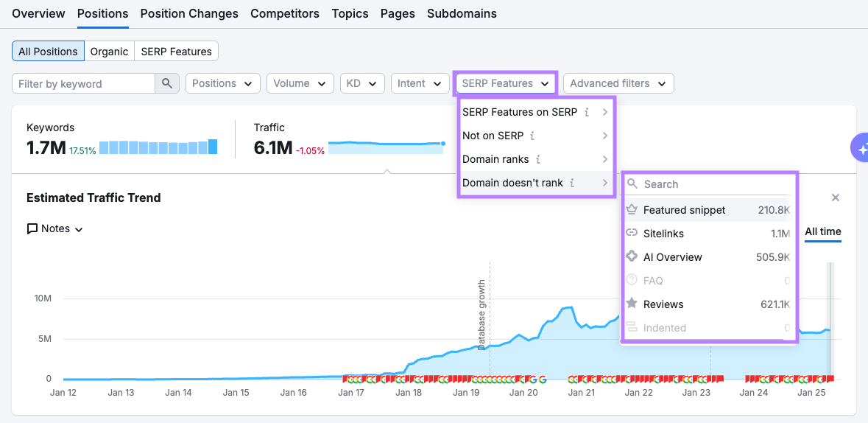Viewport: 868px width, 423px height.
Task: Click the FAQ question mark icon
Action: (632, 281)
